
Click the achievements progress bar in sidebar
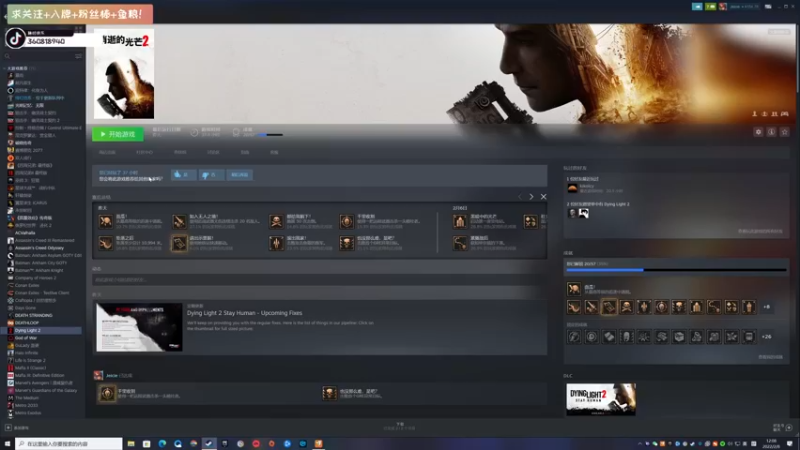point(677,270)
